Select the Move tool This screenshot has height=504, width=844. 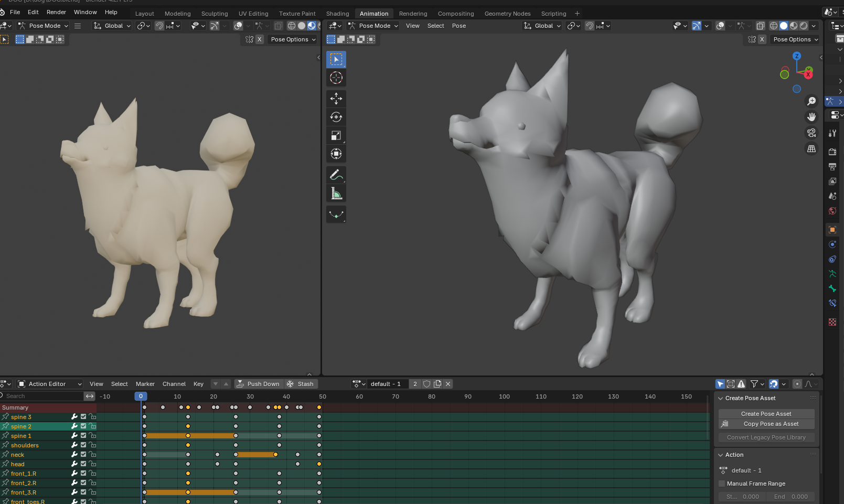point(336,99)
